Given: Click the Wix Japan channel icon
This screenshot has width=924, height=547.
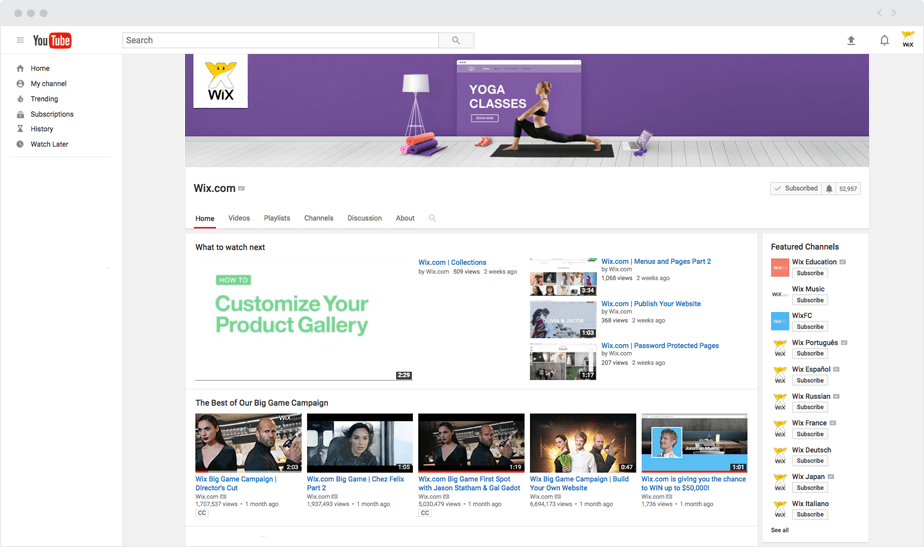Looking at the screenshot, I should click(780, 482).
